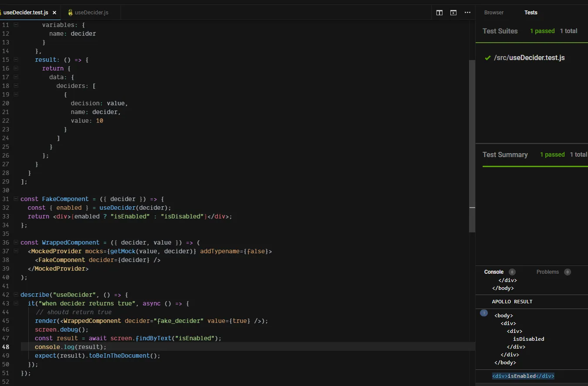Click the split editor layout icon
This screenshot has height=386, width=588.
click(439, 13)
